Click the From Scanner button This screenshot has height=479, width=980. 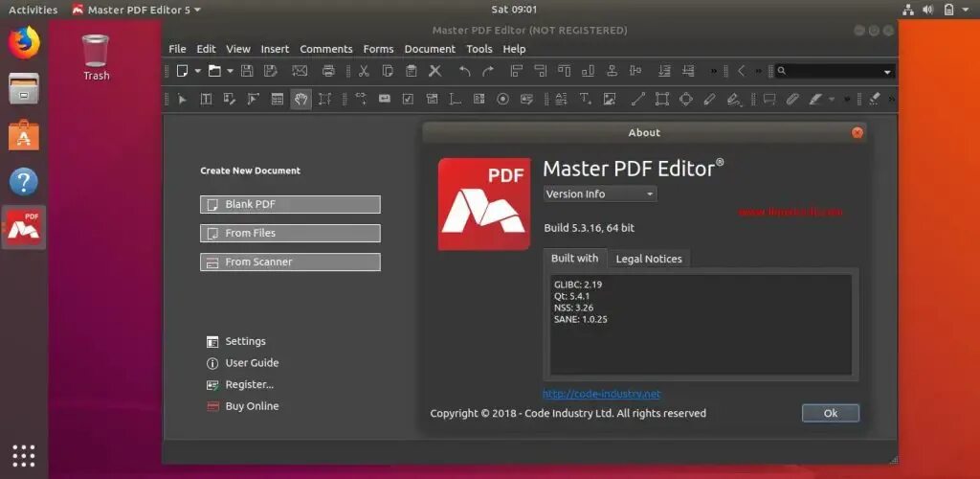pos(290,262)
